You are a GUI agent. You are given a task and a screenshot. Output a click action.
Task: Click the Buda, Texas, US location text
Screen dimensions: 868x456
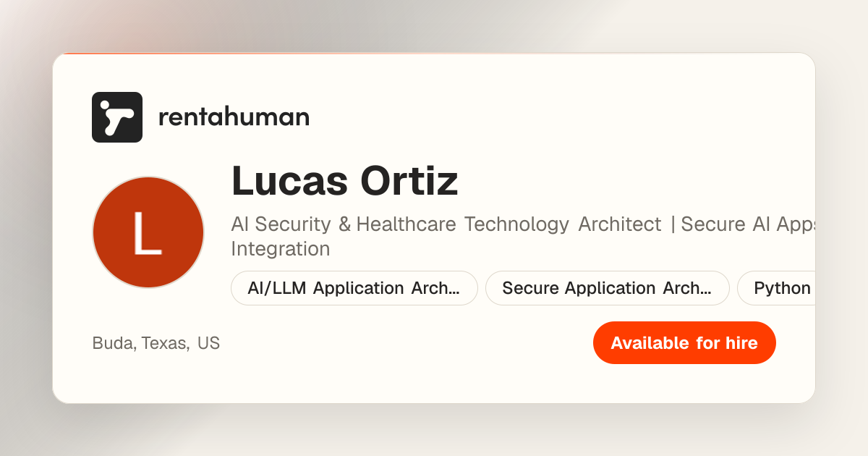click(x=156, y=343)
